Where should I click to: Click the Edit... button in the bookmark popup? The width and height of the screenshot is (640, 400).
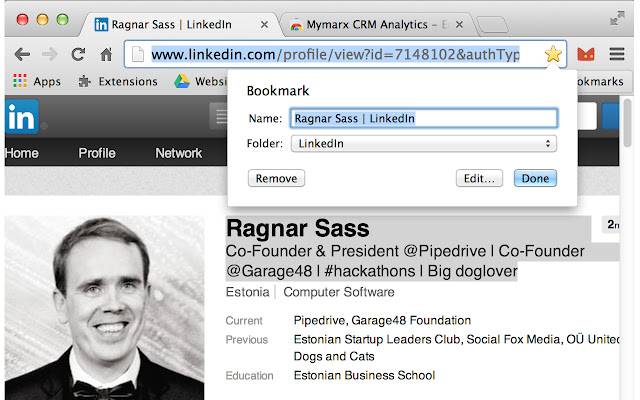[479, 178]
